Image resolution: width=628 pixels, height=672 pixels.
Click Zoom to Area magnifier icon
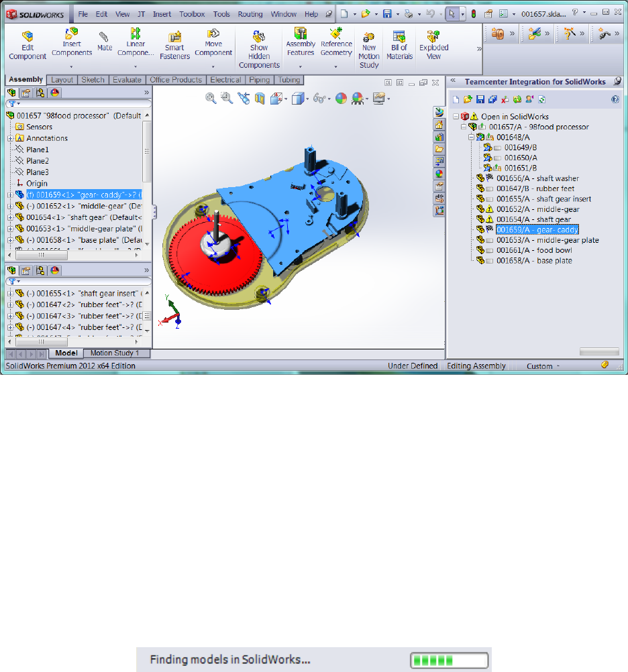pos(227,98)
